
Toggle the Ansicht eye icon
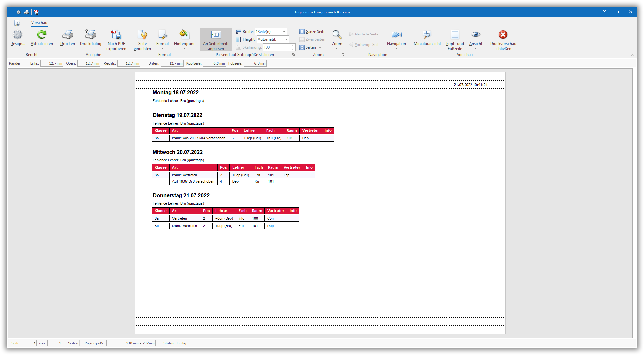(475, 35)
